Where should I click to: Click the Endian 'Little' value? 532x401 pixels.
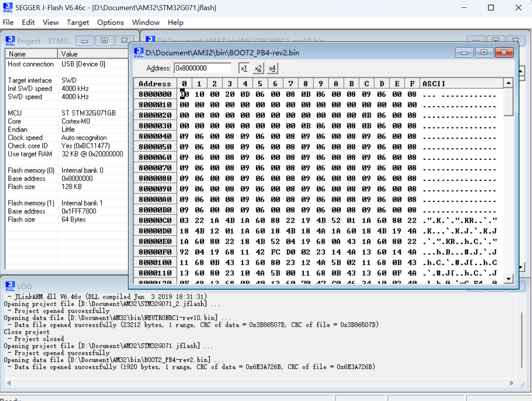tap(68, 129)
